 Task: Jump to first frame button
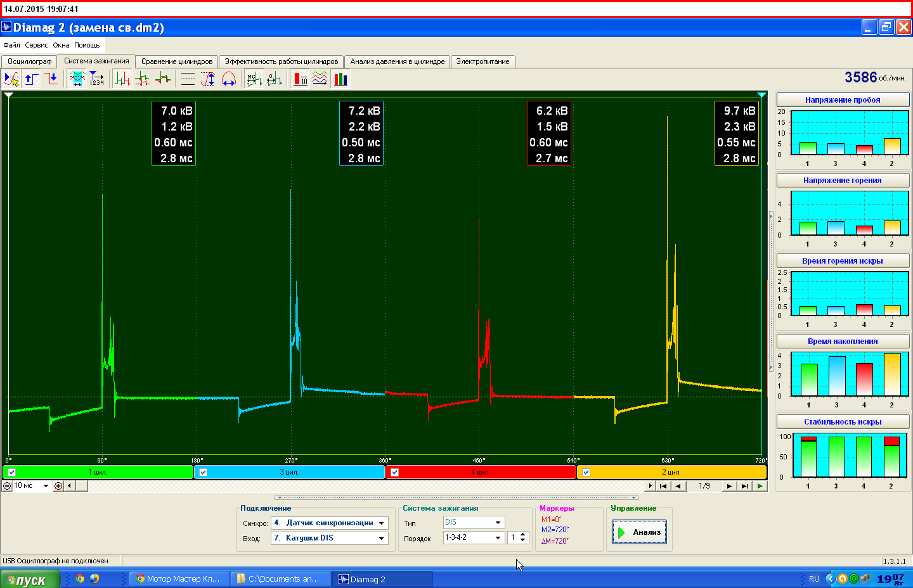click(x=663, y=486)
